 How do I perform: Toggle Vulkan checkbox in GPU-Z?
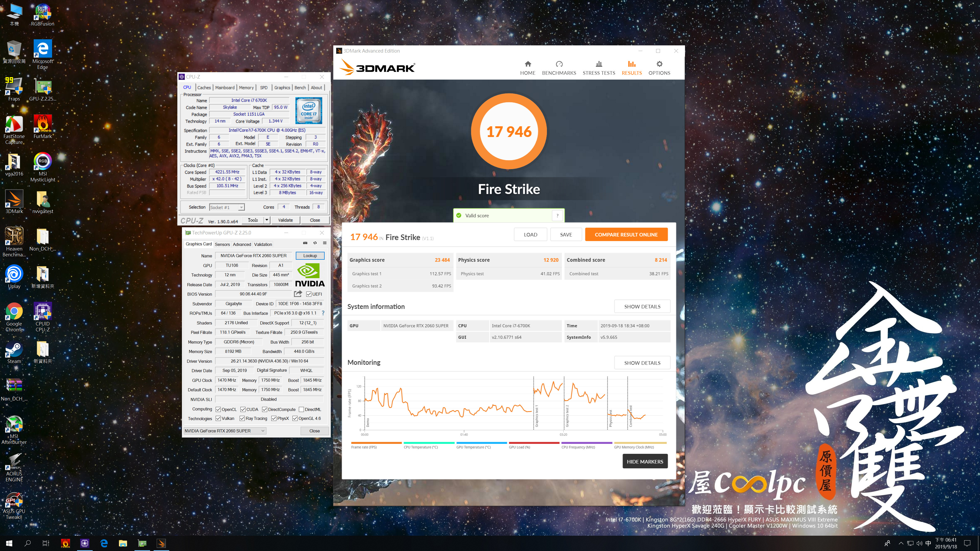(x=218, y=418)
